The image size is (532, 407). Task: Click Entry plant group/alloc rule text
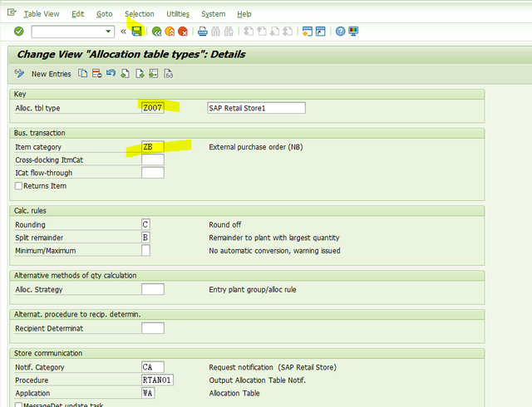tap(253, 289)
